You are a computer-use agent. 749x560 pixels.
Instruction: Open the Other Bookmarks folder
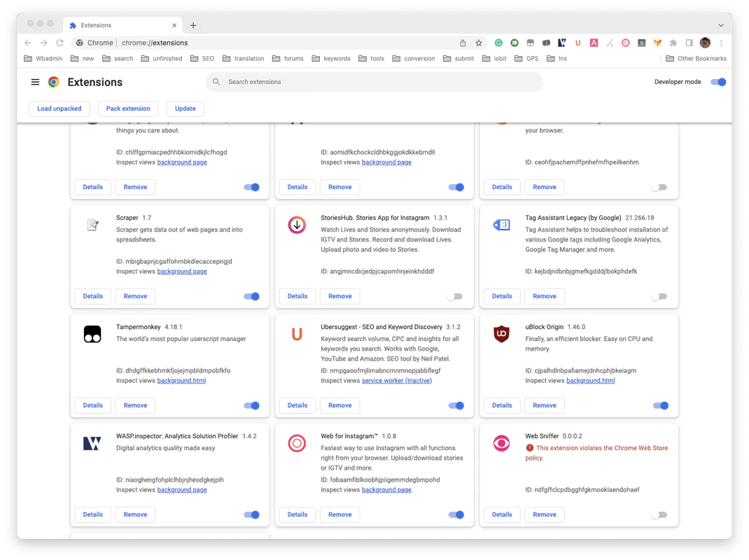(x=695, y=58)
